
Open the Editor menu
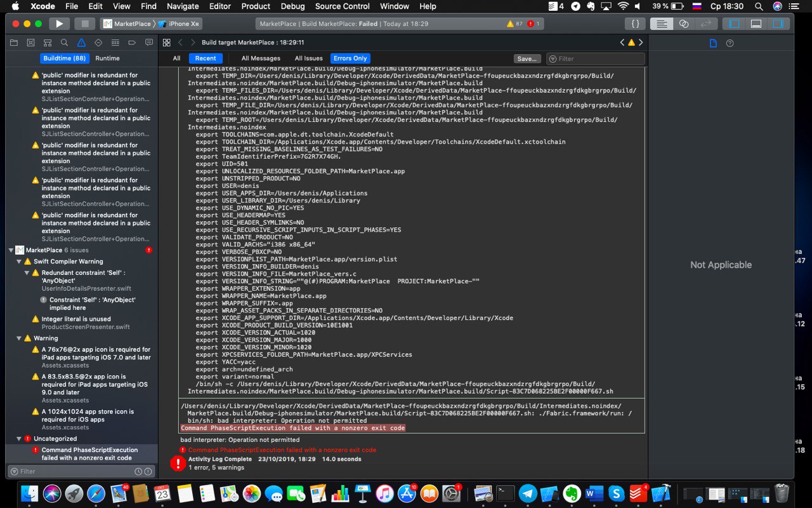click(220, 6)
